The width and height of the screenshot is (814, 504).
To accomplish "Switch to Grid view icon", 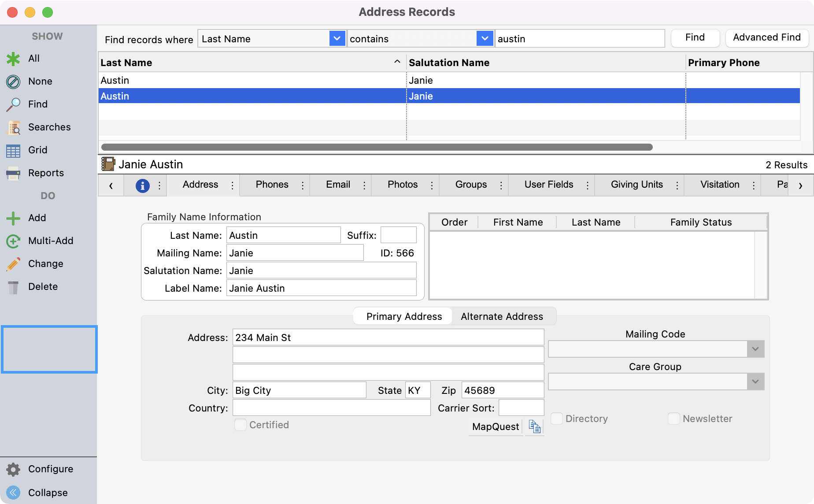I will pos(13,150).
